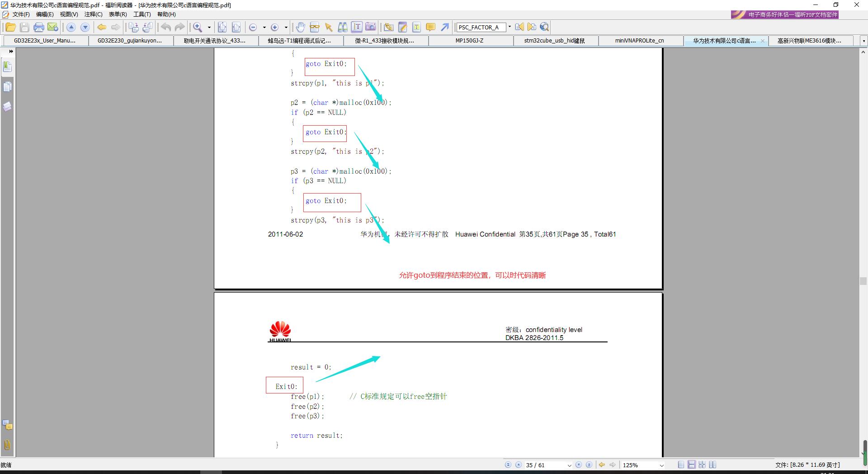868x474 pixels.
Task: Click the Snapshot camera tool
Action: (x=371, y=27)
